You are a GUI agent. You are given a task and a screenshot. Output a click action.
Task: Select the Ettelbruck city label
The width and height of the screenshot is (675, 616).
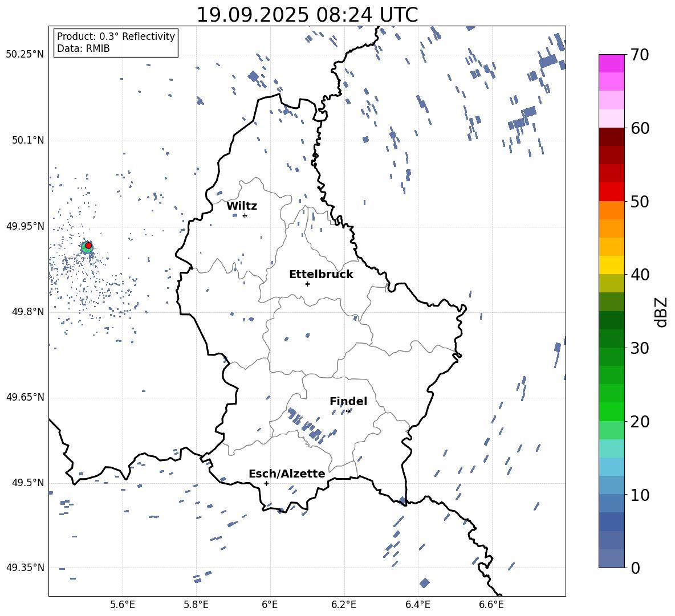coord(321,274)
